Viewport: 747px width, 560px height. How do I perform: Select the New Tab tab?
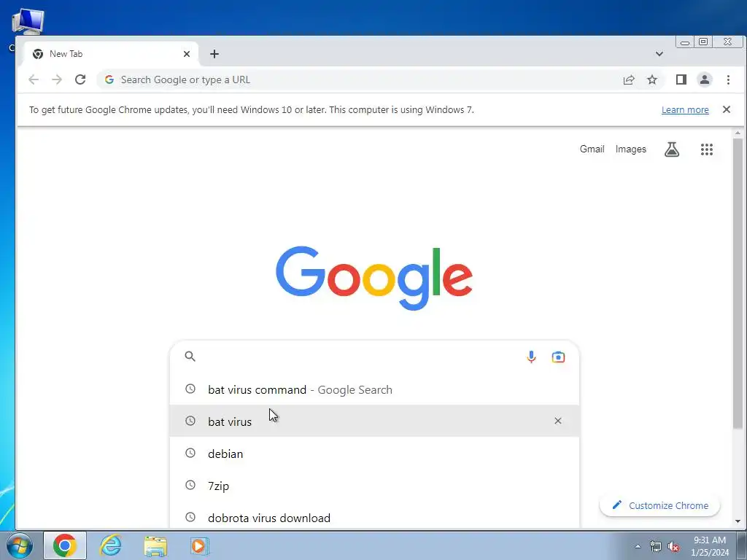[x=109, y=54]
